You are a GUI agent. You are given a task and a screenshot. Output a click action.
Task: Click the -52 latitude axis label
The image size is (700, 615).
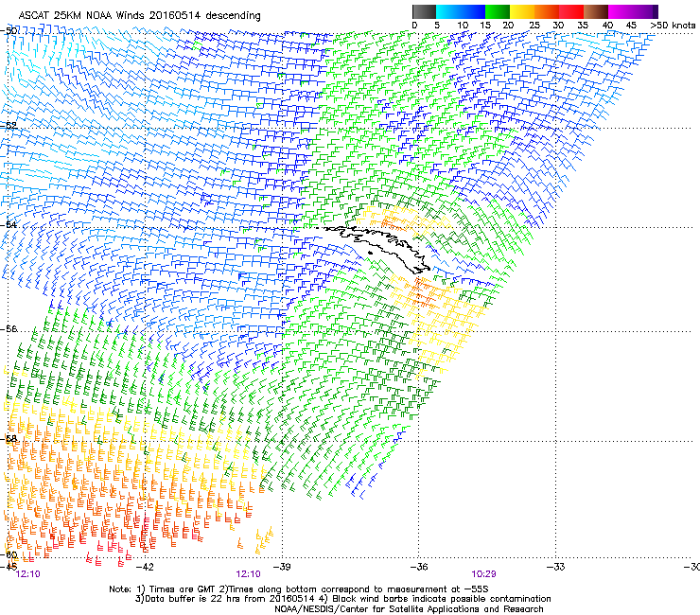tap(9, 126)
